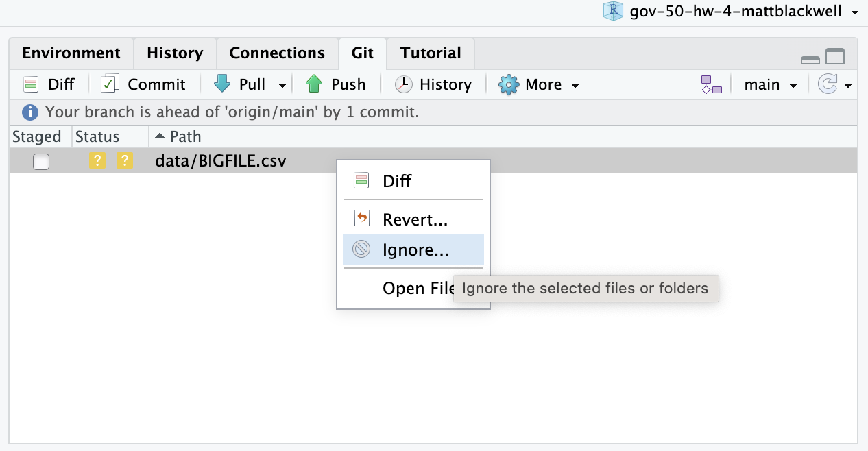Open the main branch dropdown
The width and height of the screenshot is (868, 451).
[x=770, y=84]
